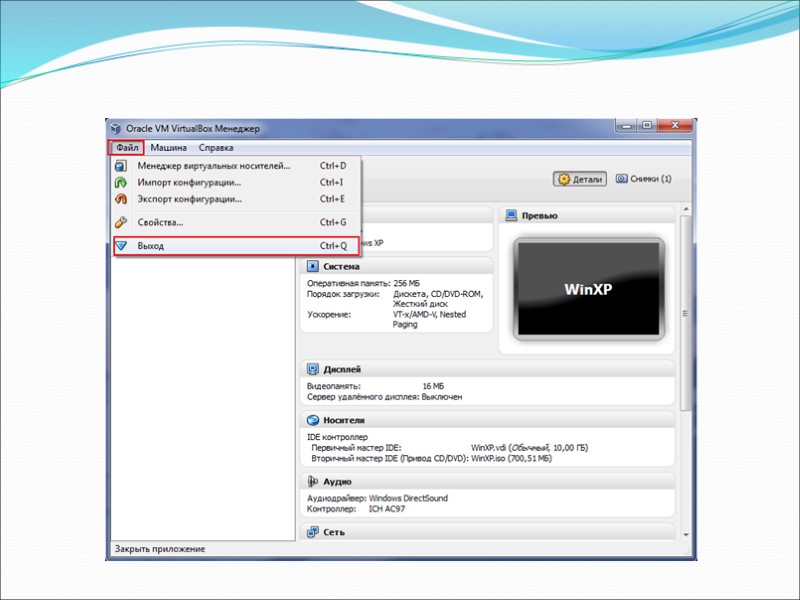
Task: Click the 'ICH AC97' controller value
Action: pyautogui.click(x=387, y=509)
